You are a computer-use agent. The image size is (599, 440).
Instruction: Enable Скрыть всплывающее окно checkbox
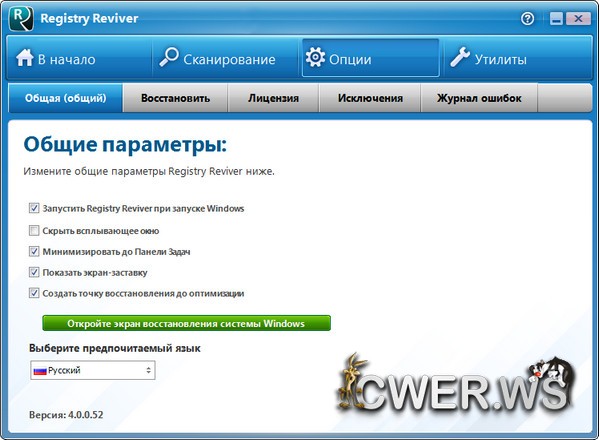pos(34,230)
